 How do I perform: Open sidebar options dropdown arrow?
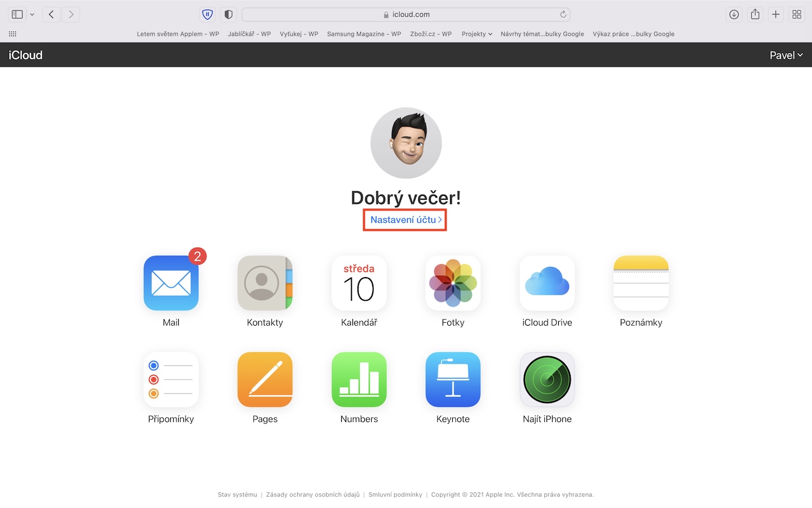pos(32,15)
